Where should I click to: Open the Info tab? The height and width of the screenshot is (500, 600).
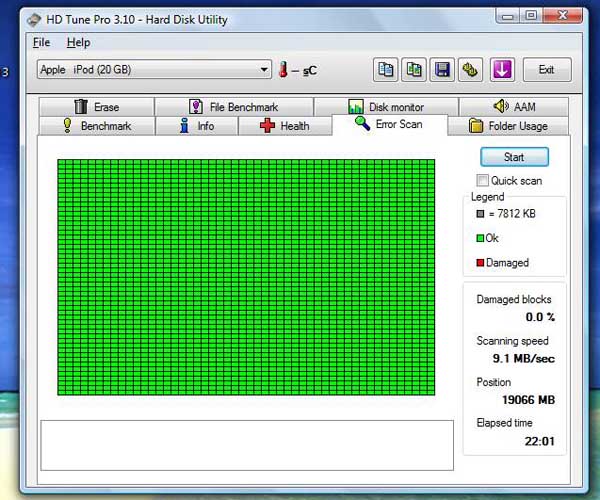[x=197, y=126]
